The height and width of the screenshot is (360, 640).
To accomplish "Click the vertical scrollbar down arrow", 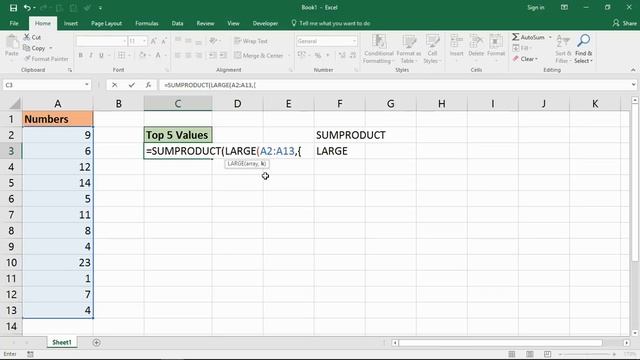I will pyautogui.click(x=635, y=333).
